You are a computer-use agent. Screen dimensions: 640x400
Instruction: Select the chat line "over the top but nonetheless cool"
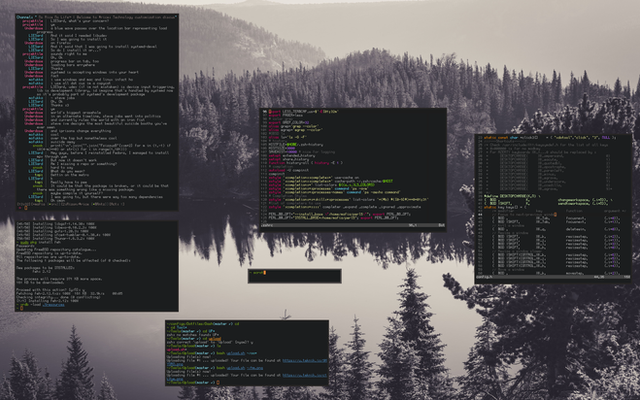click(x=84, y=138)
